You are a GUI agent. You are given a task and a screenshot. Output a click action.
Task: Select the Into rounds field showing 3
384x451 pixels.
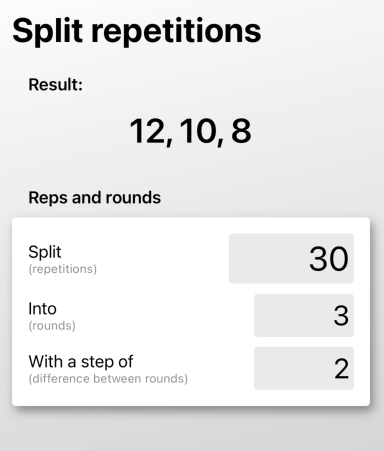click(304, 315)
